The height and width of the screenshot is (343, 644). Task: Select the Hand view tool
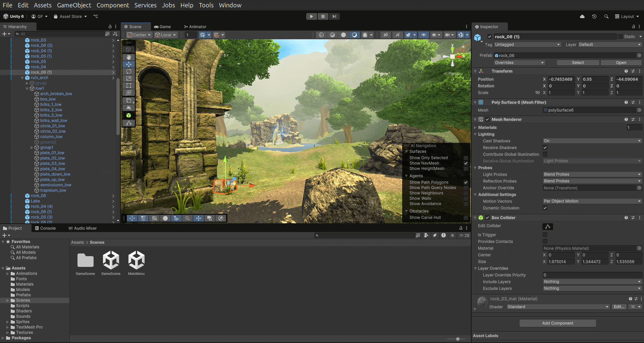click(x=128, y=57)
